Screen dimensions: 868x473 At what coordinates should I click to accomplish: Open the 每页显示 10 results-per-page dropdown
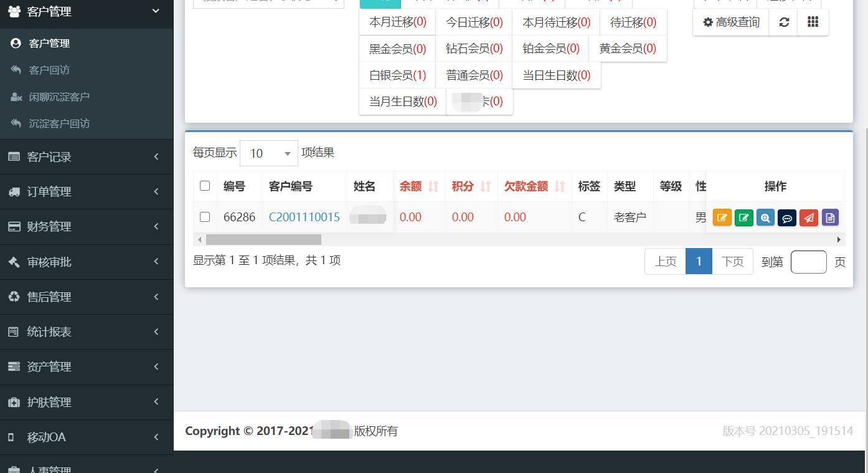click(269, 153)
